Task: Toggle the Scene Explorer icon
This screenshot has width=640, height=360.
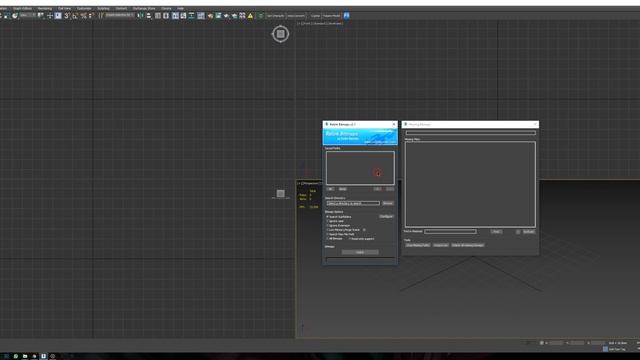Action: [x=158, y=16]
